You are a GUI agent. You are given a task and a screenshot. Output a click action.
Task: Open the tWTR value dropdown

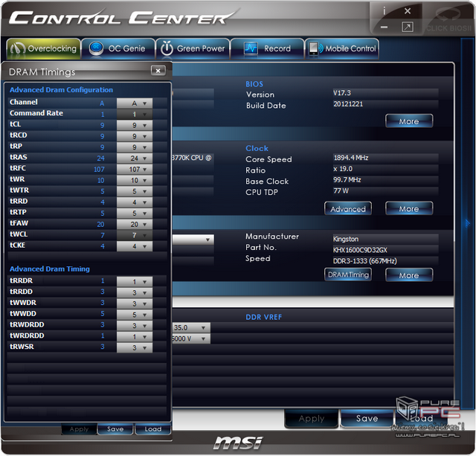(135, 191)
